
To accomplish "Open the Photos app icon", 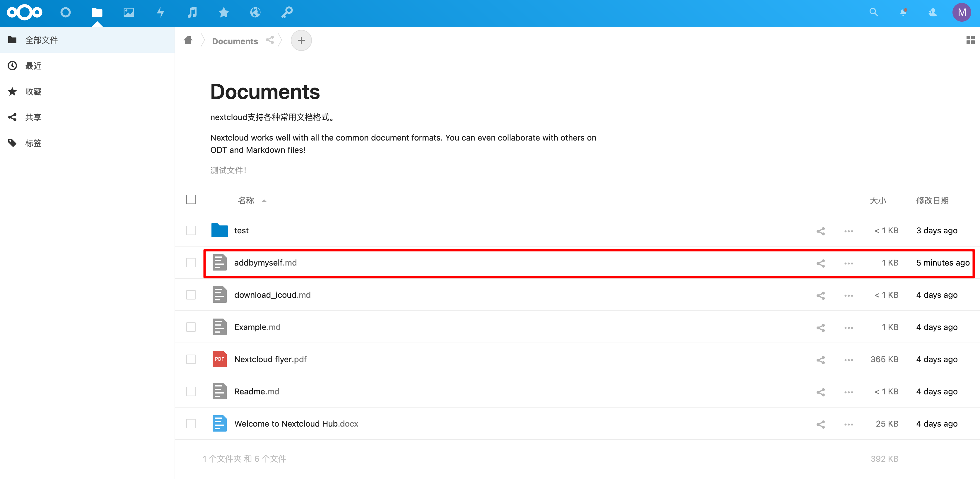I will (129, 13).
